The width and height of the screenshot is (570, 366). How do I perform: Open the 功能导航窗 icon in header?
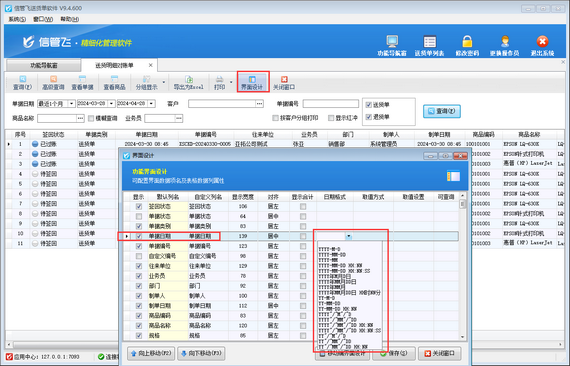point(392,41)
